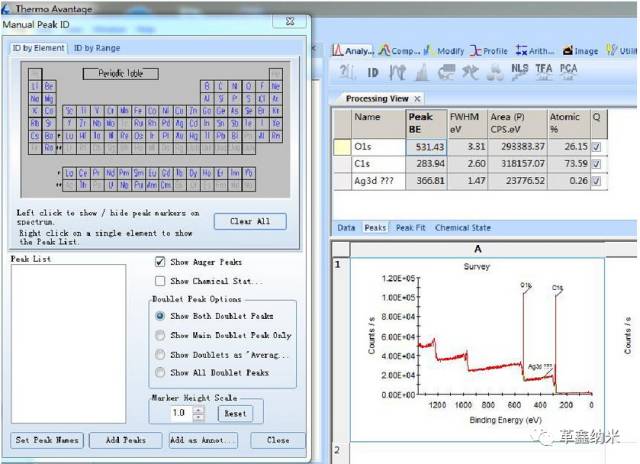Image resolution: width=640 pixels, height=464 pixels.
Task: Enable Show Chemical States checkbox
Action: [160, 282]
